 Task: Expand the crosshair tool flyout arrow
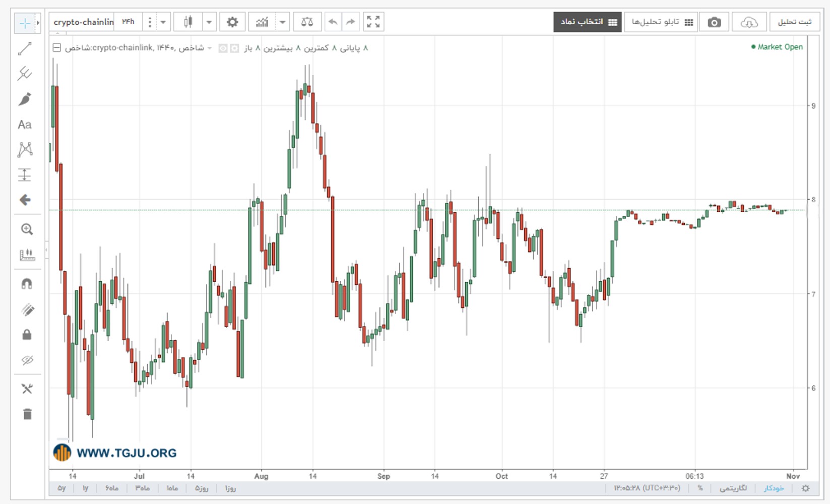coord(38,23)
